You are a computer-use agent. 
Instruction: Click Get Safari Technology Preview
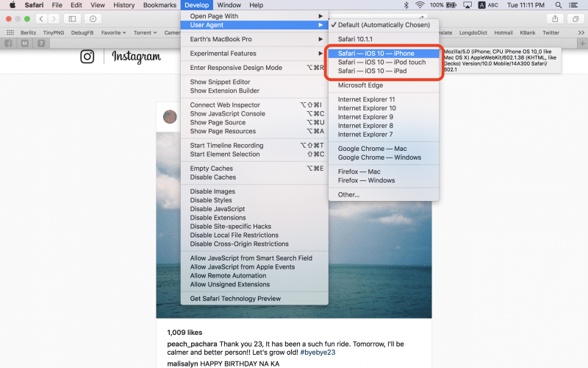point(254,299)
